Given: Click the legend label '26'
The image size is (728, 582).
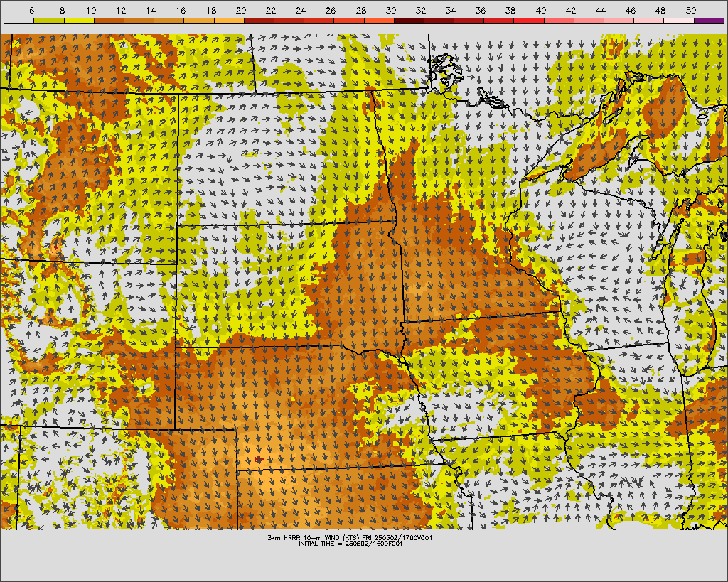Looking at the screenshot, I should click(331, 10).
